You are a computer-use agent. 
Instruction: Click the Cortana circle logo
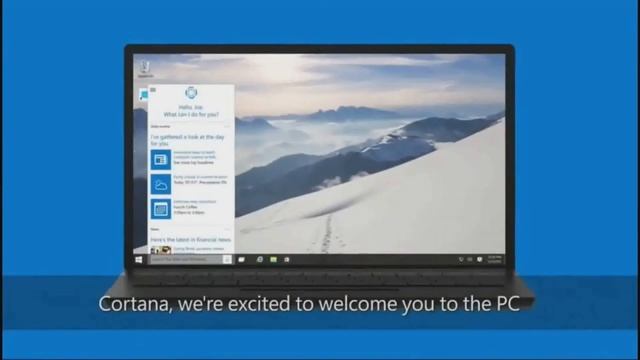(x=191, y=93)
